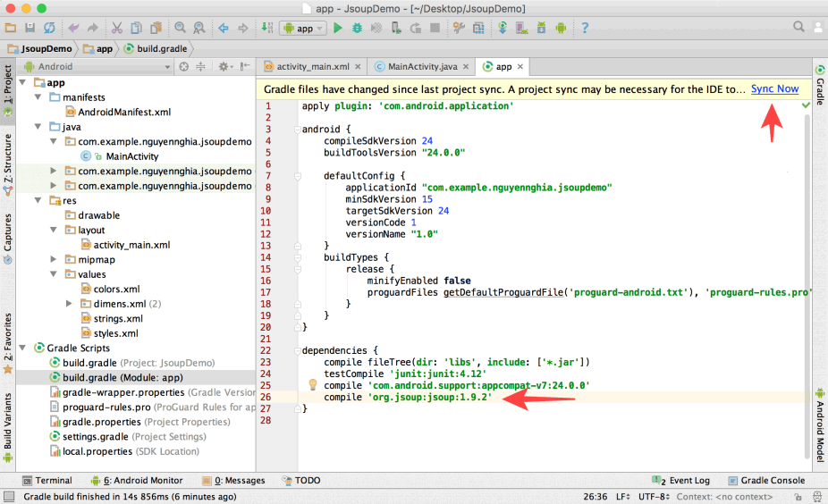Click the Replace icon in toolbar
Viewport: 828px width, 504px height.
(x=199, y=28)
